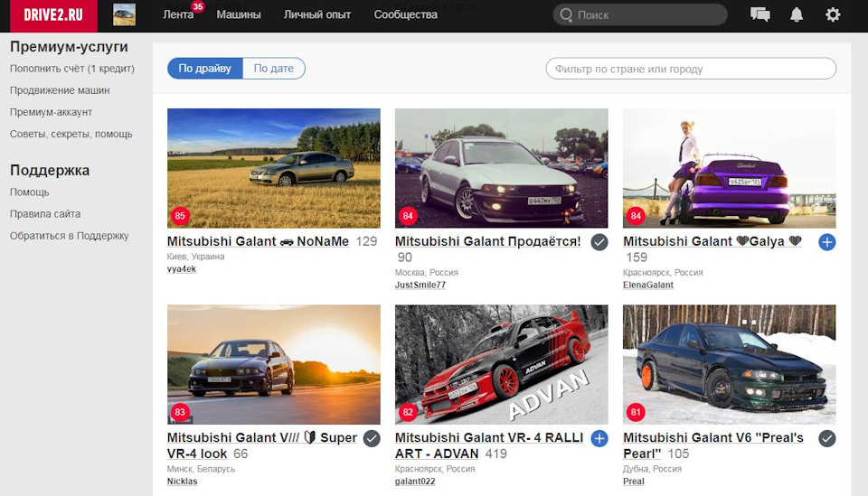This screenshot has width=868, height=496.
Task: Click the 35 notification badge on Лента
Action: tap(198, 6)
